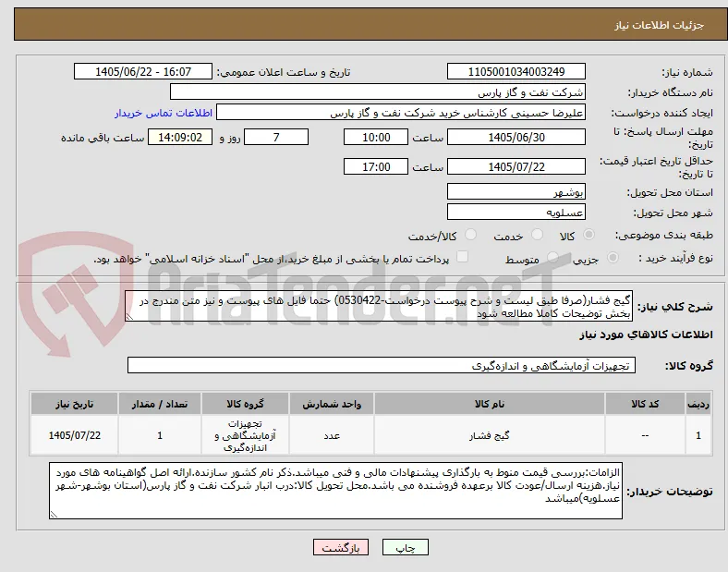Click the کد کالا column header

point(645,404)
